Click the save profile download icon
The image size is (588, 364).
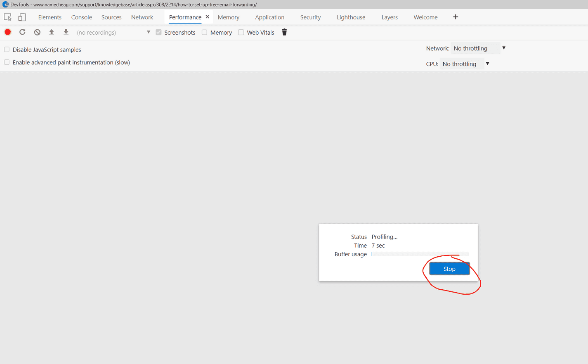coord(66,32)
